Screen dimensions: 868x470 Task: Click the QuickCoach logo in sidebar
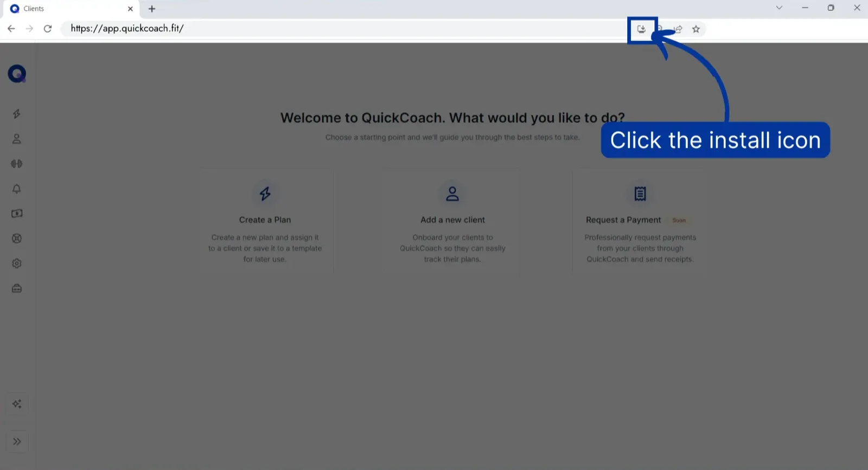point(17,73)
